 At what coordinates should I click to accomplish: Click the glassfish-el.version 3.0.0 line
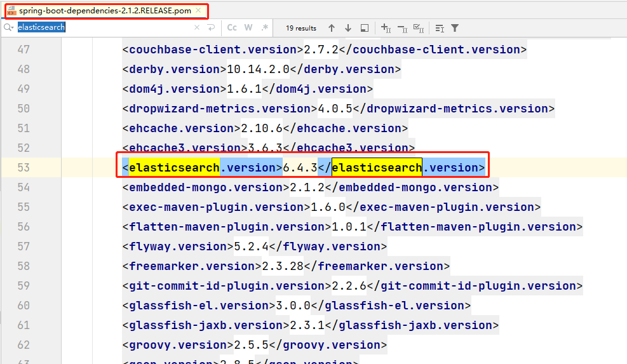[296, 305]
